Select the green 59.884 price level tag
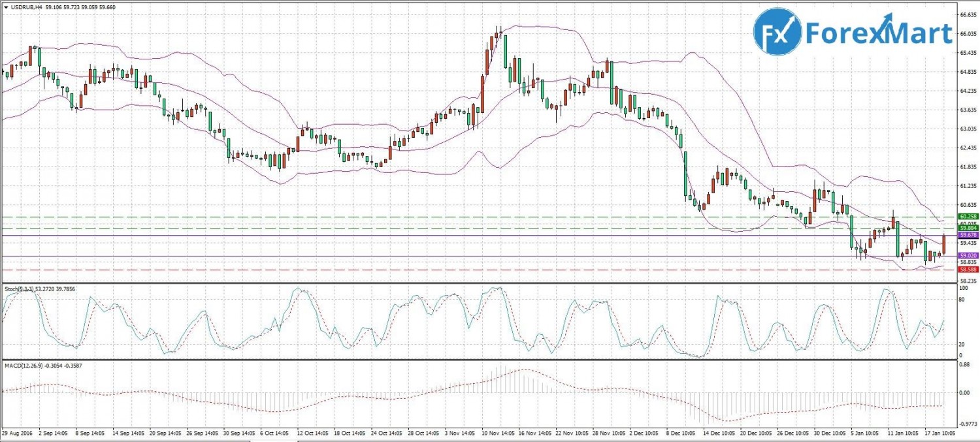 click(967, 228)
